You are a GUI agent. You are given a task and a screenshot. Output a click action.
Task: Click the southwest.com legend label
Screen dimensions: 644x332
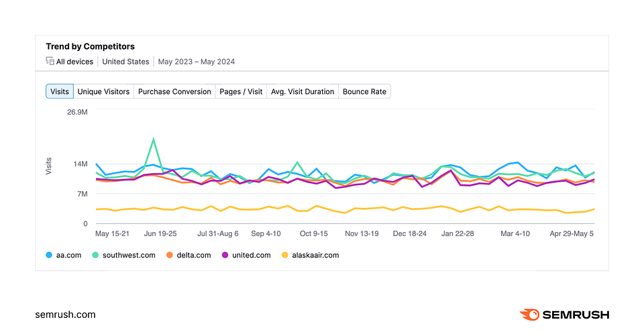click(129, 255)
